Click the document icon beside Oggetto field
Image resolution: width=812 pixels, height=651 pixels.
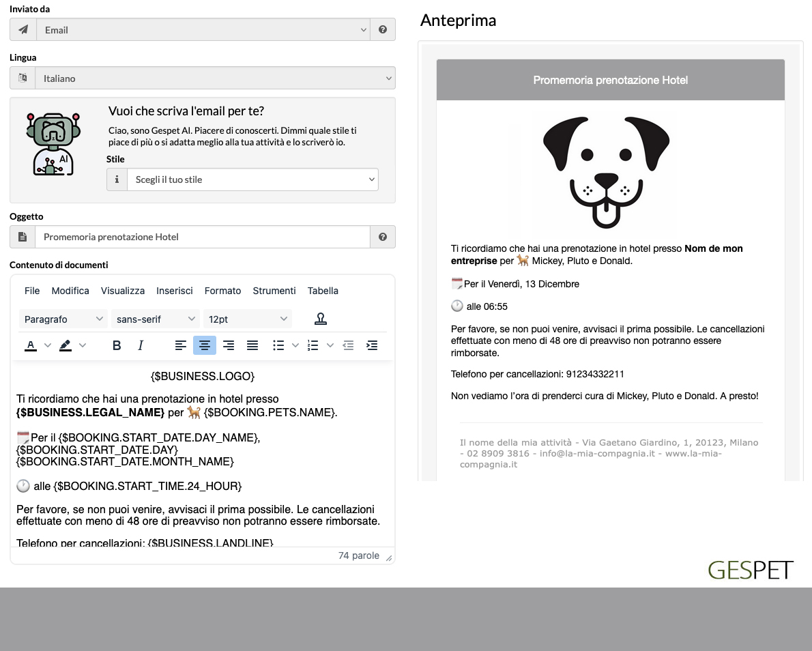23,237
